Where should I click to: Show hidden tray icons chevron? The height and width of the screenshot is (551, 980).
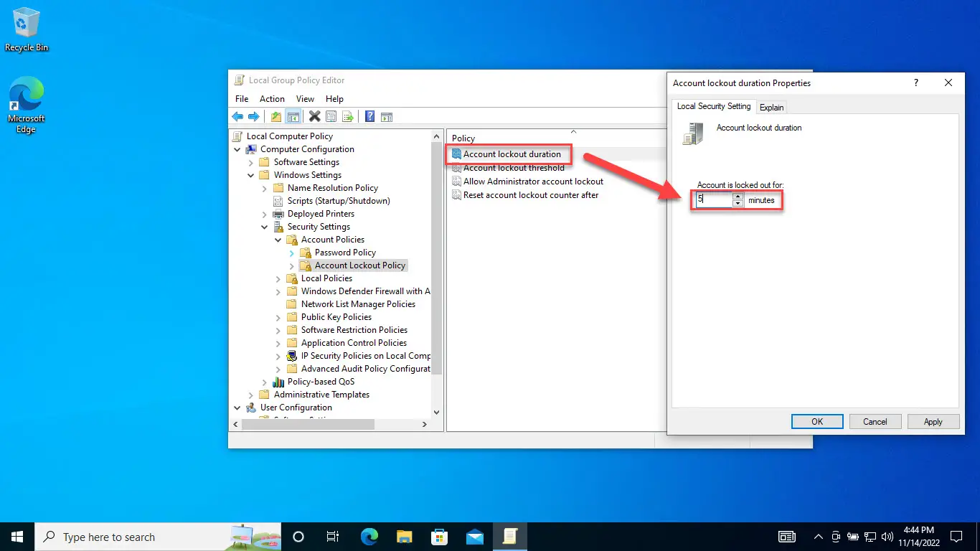[819, 537]
